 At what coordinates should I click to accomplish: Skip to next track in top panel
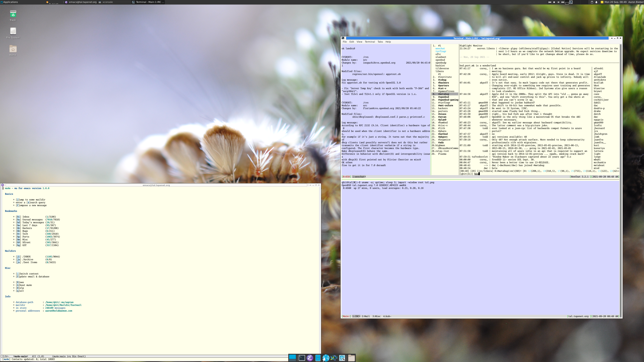pyautogui.click(x=563, y=2)
